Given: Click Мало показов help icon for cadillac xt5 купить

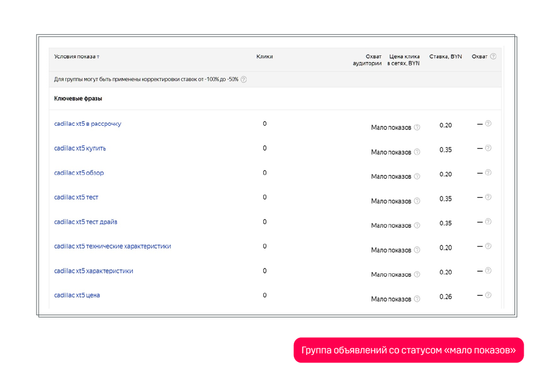Looking at the screenshot, I should [x=417, y=152].
